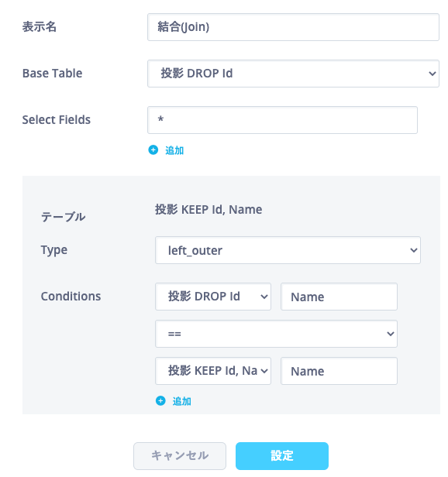Click the Conditions label

(71, 297)
